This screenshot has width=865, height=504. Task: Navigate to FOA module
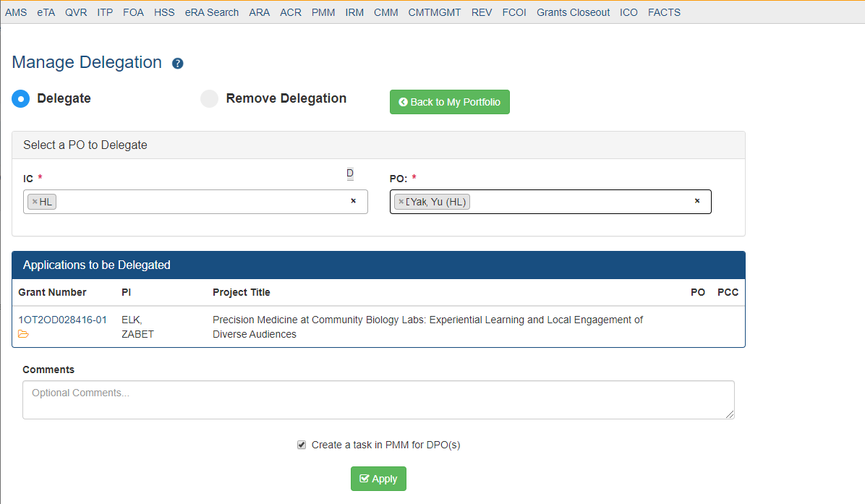point(134,12)
